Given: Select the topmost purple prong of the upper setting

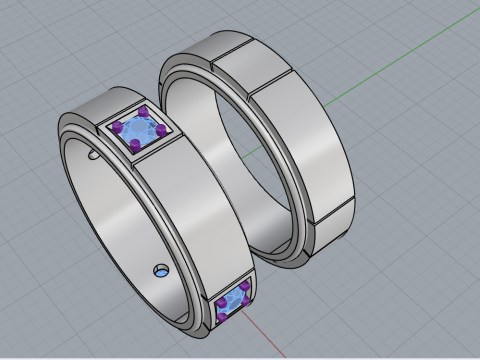Looking at the screenshot, I should click(x=143, y=111).
